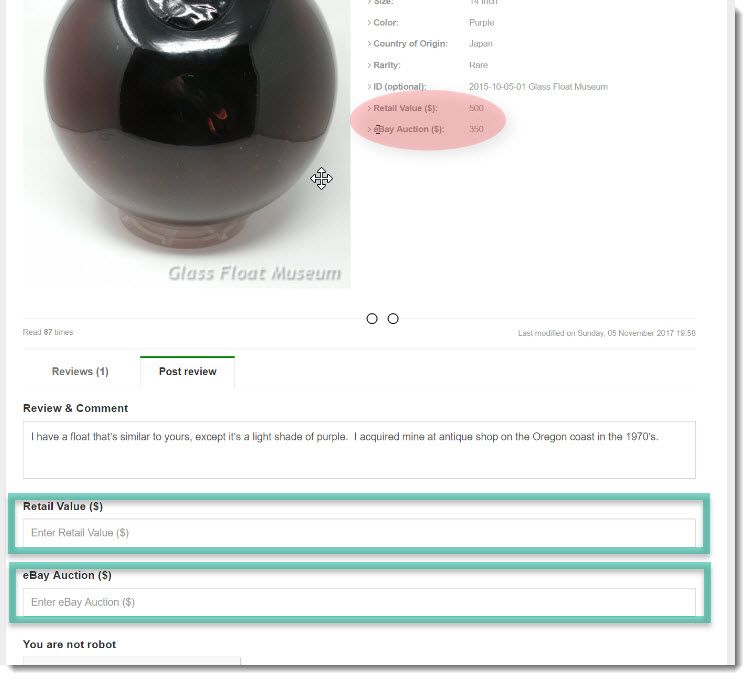The height and width of the screenshot is (680, 750).
Task: Click the Review & Comment text area
Action: coord(359,450)
